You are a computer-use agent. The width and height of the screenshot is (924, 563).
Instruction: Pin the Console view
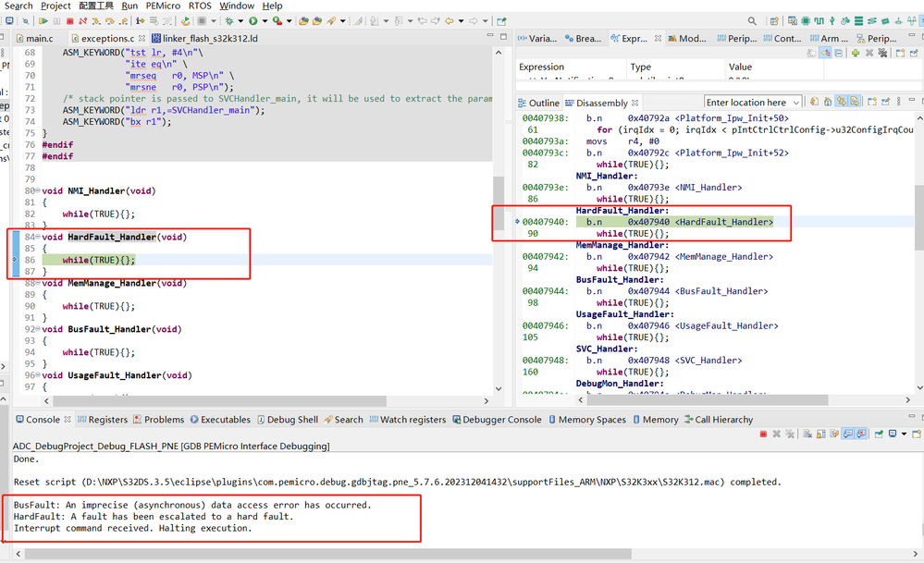tap(879, 433)
